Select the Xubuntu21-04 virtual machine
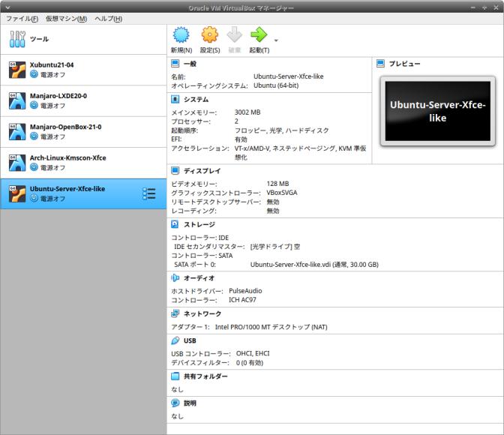The height and width of the screenshot is (435, 504). [x=83, y=70]
